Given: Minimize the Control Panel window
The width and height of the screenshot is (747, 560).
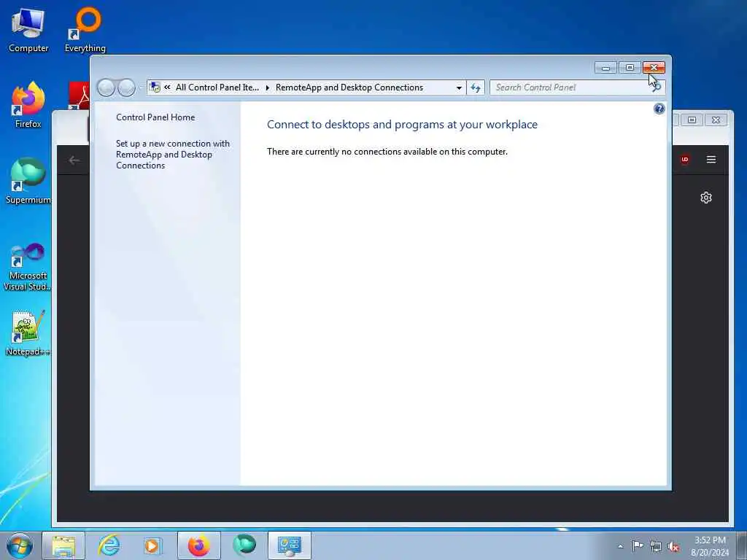Looking at the screenshot, I should [x=606, y=68].
